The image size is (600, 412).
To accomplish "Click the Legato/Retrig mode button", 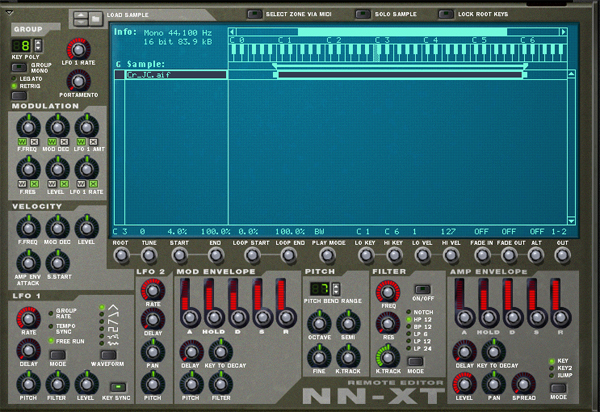I will pyautogui.click(x=19, y=95).
